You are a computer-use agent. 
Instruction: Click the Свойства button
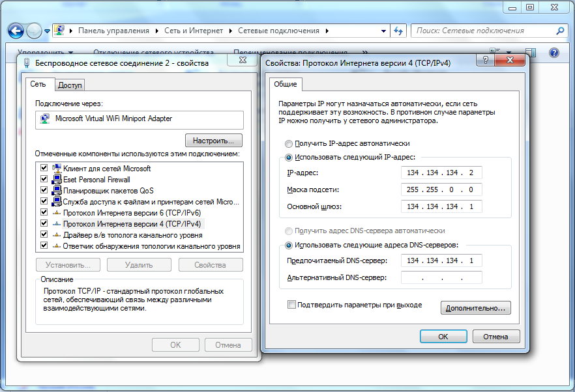click(x=211, y=265)
